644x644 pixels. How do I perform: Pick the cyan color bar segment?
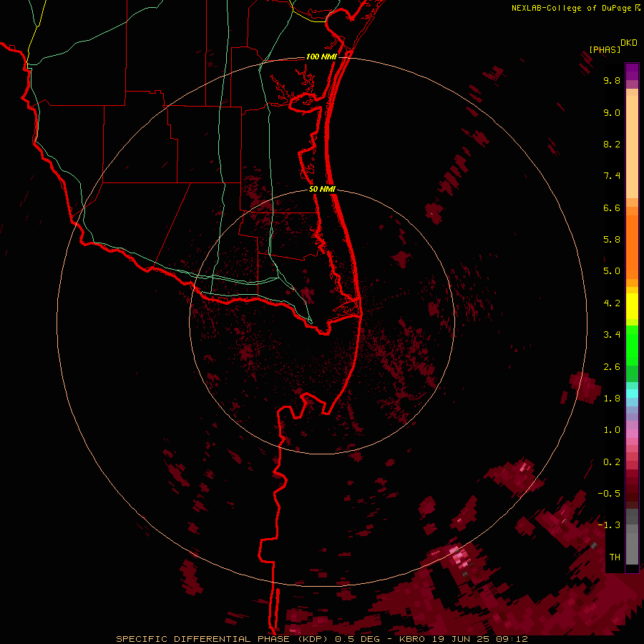(632, 394)
